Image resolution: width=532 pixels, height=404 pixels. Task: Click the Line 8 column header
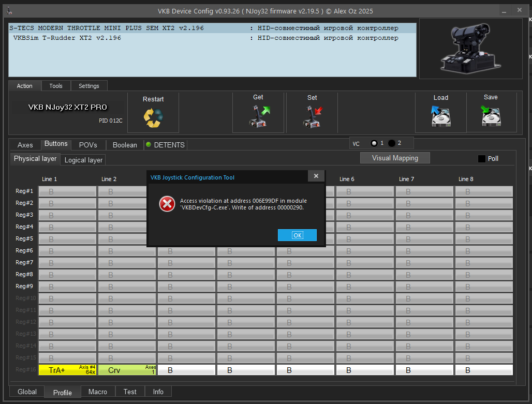tap(466, 179)
